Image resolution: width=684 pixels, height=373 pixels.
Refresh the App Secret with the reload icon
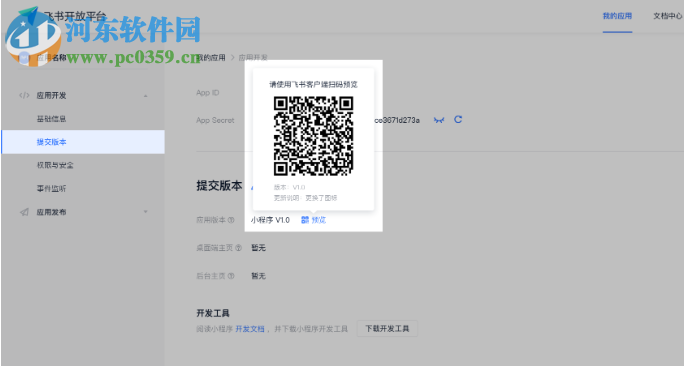tap(458, 120)
